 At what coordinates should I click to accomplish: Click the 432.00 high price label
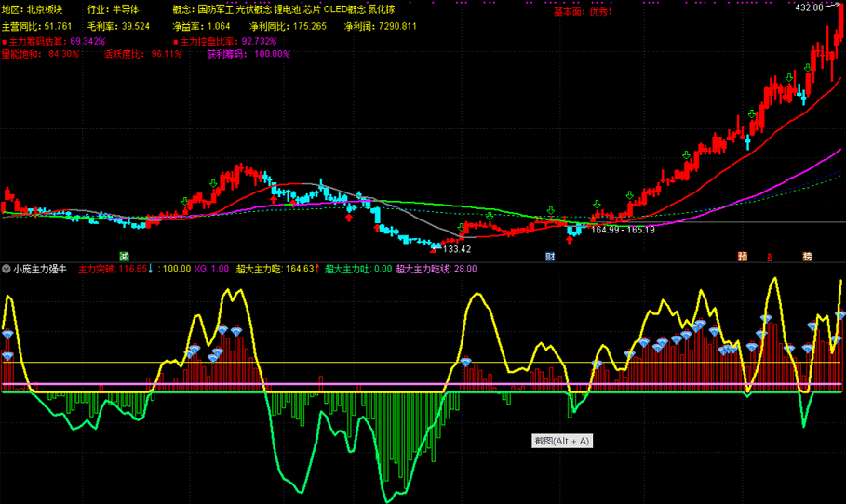pos(809,7)
